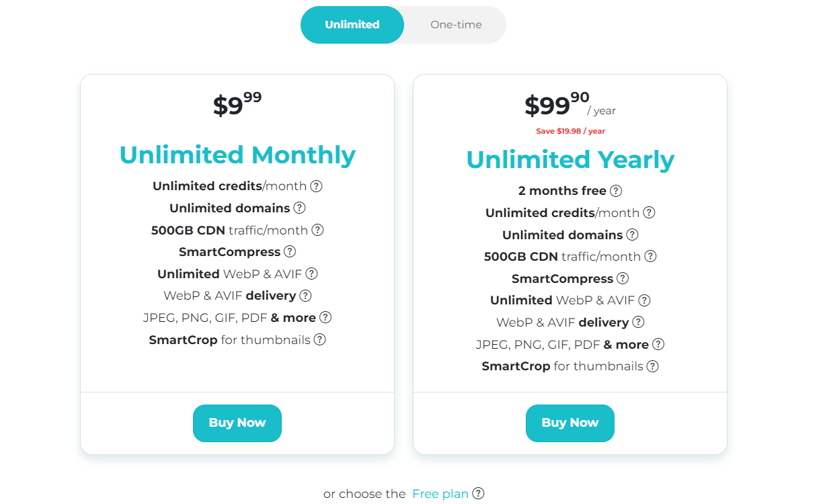Show info for SmartCrop for thumbnails in Yearly plan
823x504 pixels.
click(652, 366)
